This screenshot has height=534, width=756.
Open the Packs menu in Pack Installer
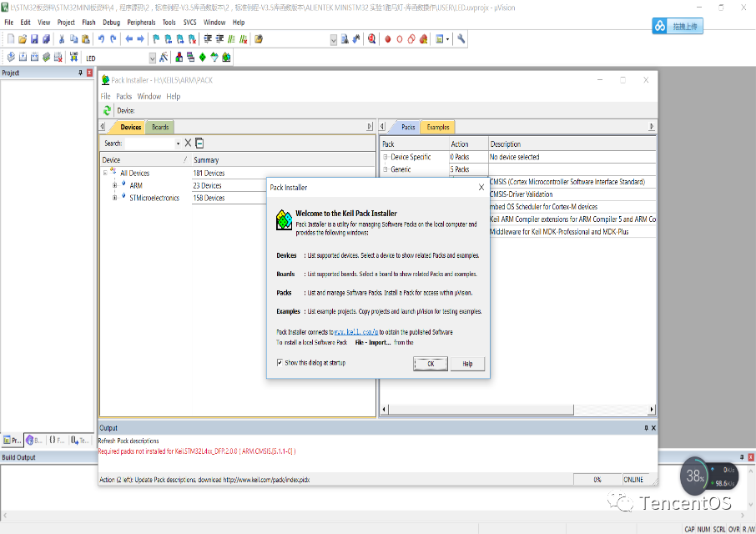coord(124,97)
